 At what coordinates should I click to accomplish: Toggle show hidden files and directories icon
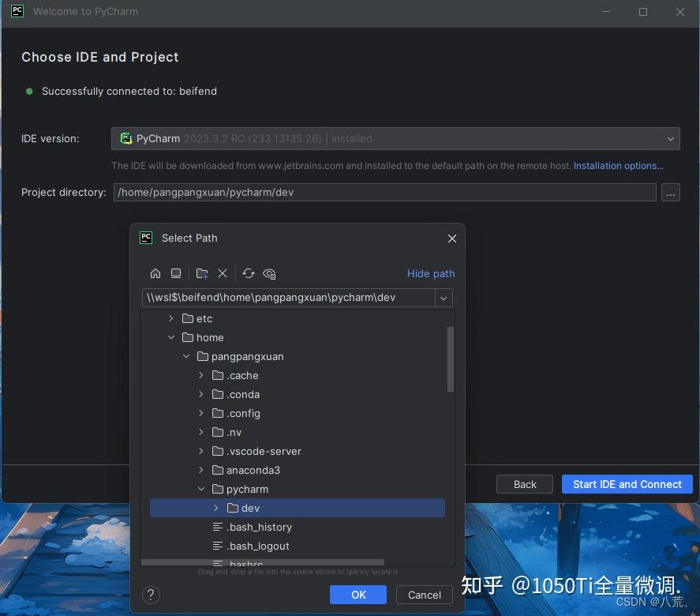click(269, 273)
